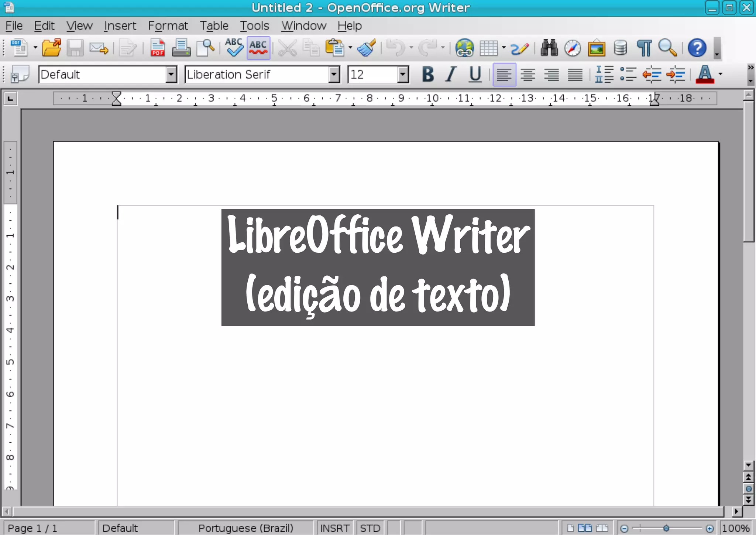
Task: Redo the last undone action
Action: (x=427, y=48)
